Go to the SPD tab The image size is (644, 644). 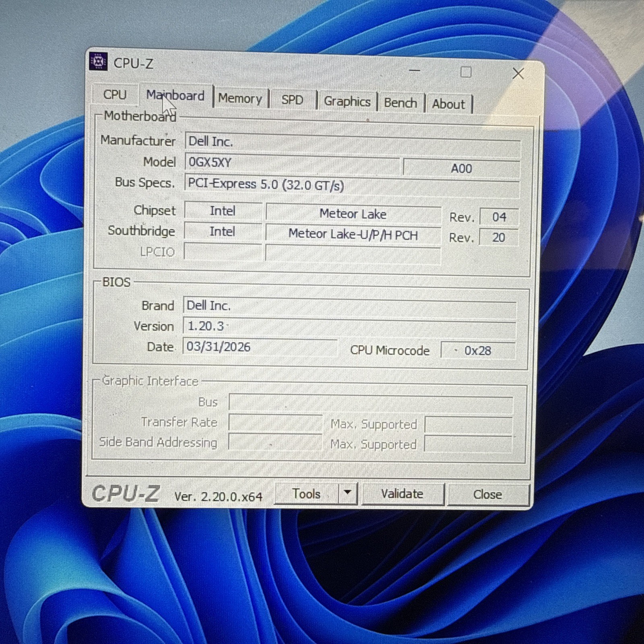pyautogui.click(x=292, y=100)
